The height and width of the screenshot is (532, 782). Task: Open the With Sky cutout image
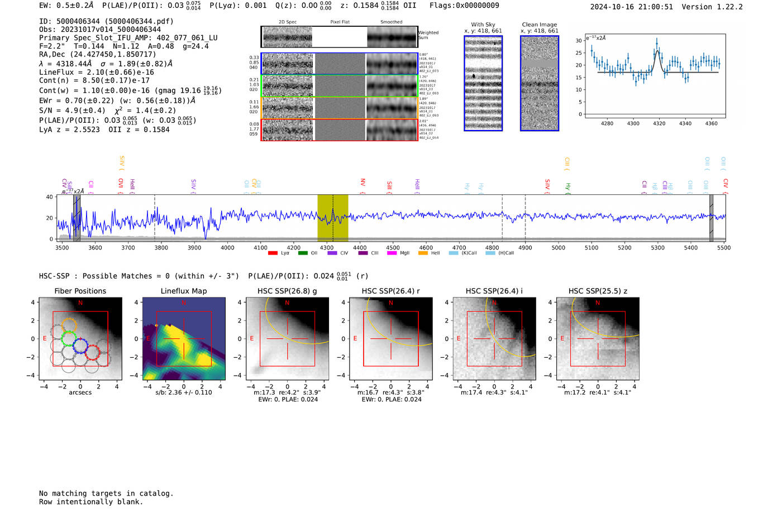(x=483, y=83)
